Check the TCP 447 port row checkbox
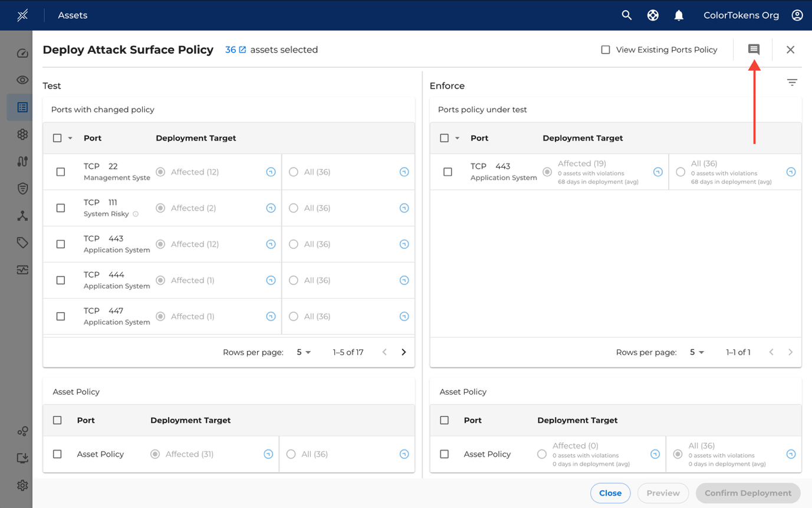Viewport: 812px width, 508px height. [61, 316]
